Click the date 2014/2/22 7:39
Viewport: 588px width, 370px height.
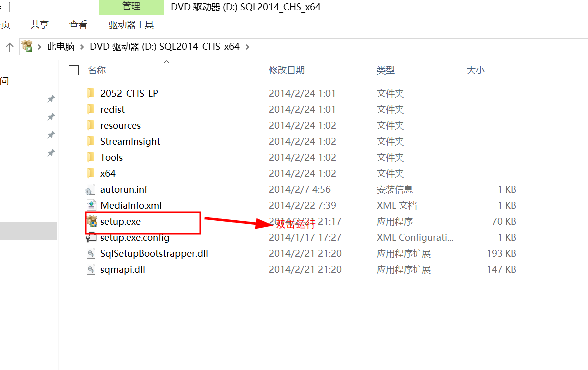coord(302,205)
